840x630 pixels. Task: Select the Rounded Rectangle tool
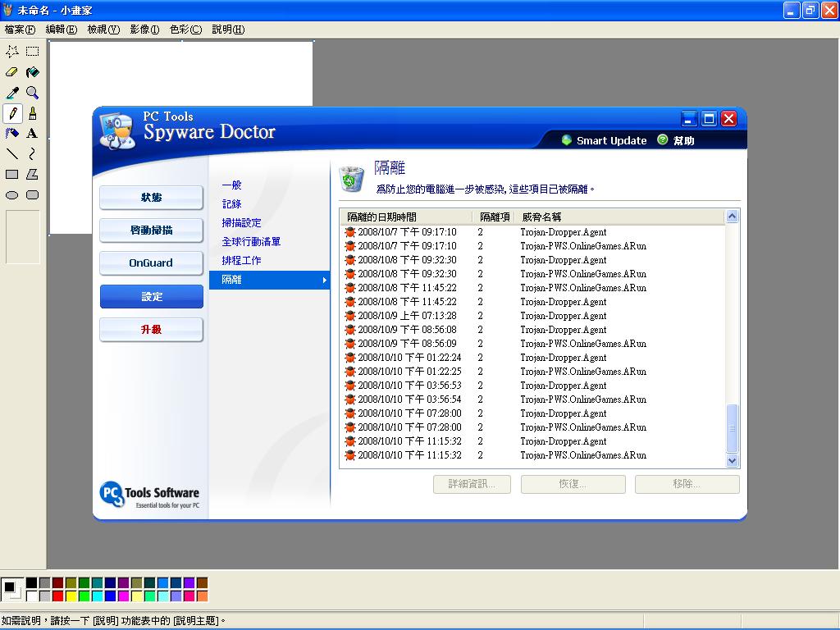point(33,195)
